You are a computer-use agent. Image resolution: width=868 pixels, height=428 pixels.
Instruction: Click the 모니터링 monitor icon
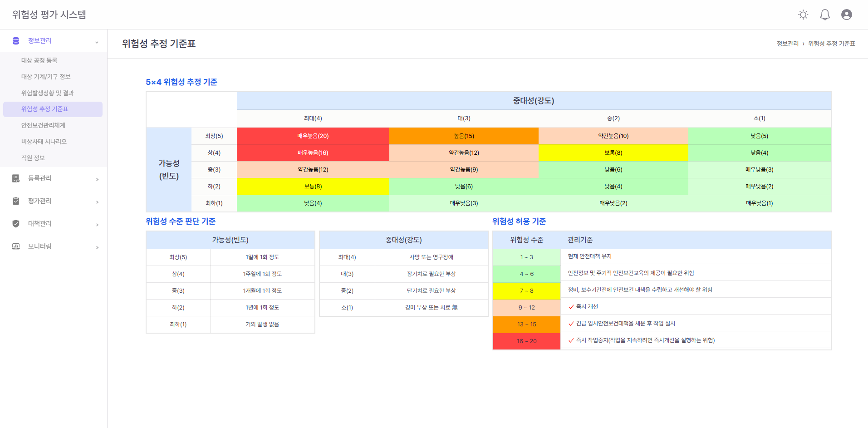point(16,246)
